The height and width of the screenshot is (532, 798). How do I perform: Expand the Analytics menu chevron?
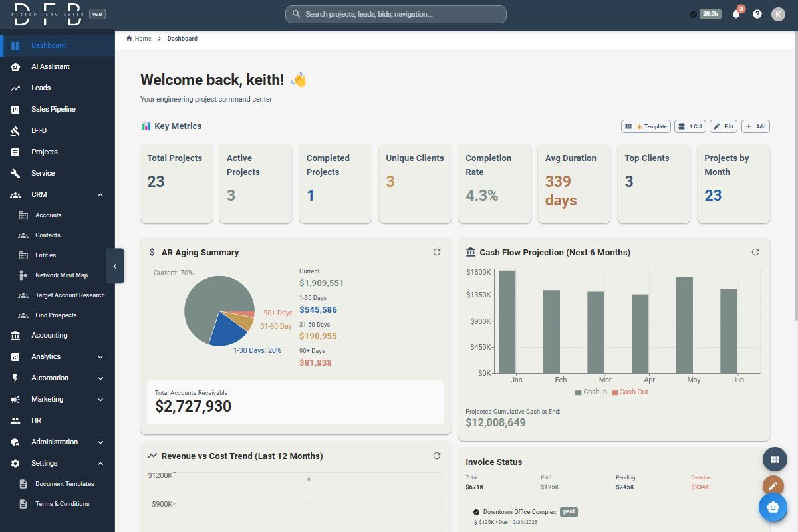tap(100, 356)
